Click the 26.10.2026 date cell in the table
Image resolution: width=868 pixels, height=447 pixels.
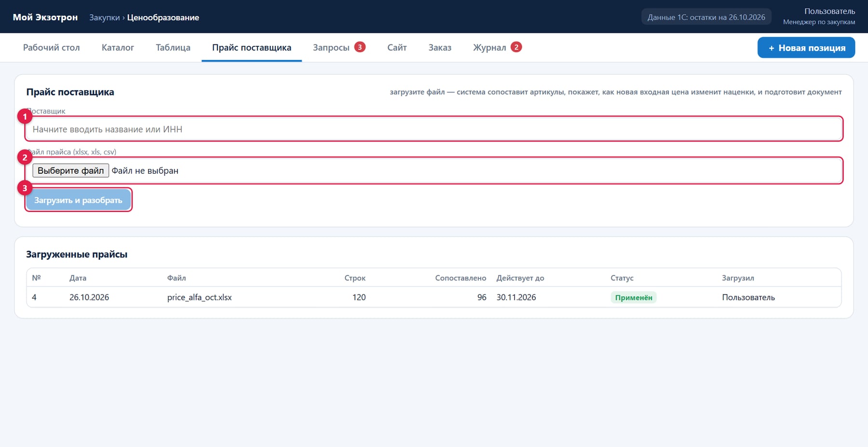click(x=89, y=297)
